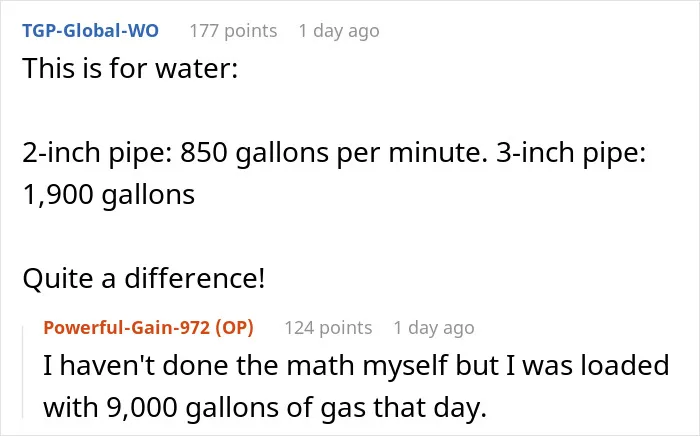The image size is (700, 436).
Task: Open timestamp link on Powerful-Gain-972's reply
Action: tap(433, 328)
